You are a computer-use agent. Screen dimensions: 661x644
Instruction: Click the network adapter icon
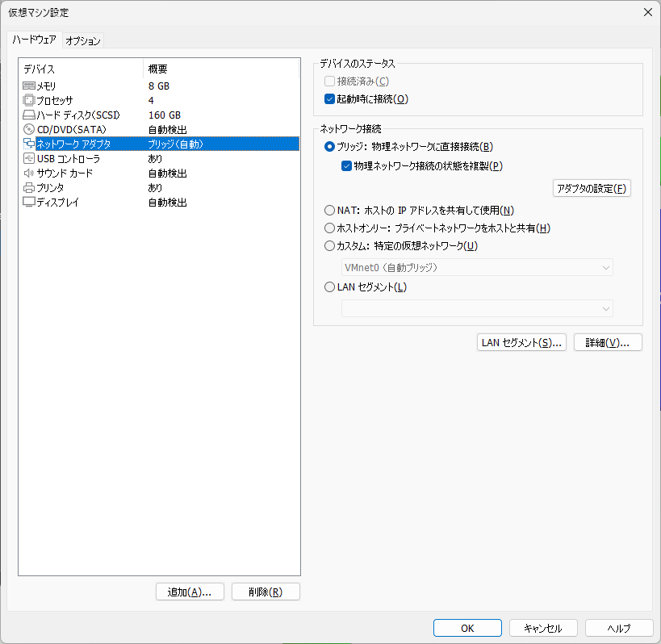pyautogui.click(x=29, y=144)
